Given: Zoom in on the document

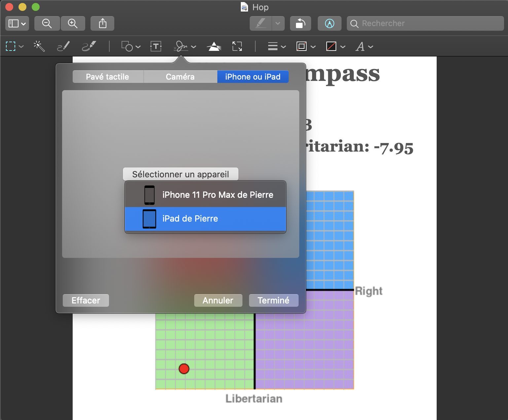Looking at the screenshot, I should (x=73, y=23).
